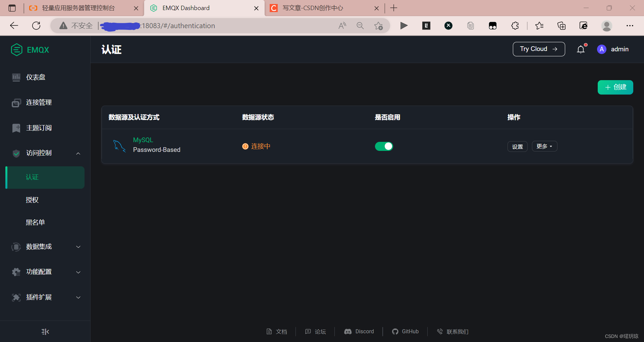Expand the 功能配置 chevron
This screenshot has height=342, width=644.
tap(78, 272)
